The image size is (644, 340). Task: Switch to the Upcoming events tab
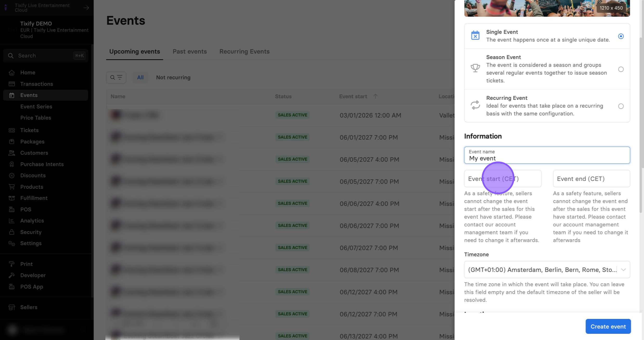[x=134, y=51]
